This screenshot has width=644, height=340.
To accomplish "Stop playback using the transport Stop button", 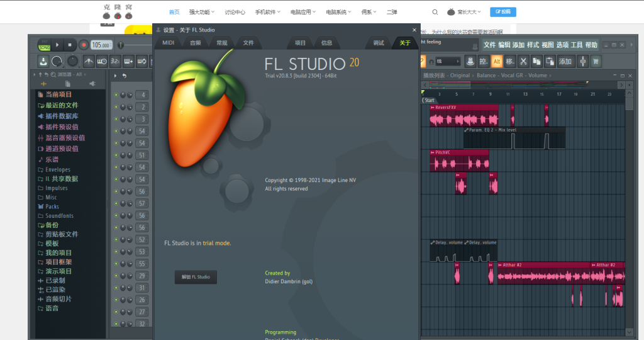I will pyautogui.click(x=70, y=45).
